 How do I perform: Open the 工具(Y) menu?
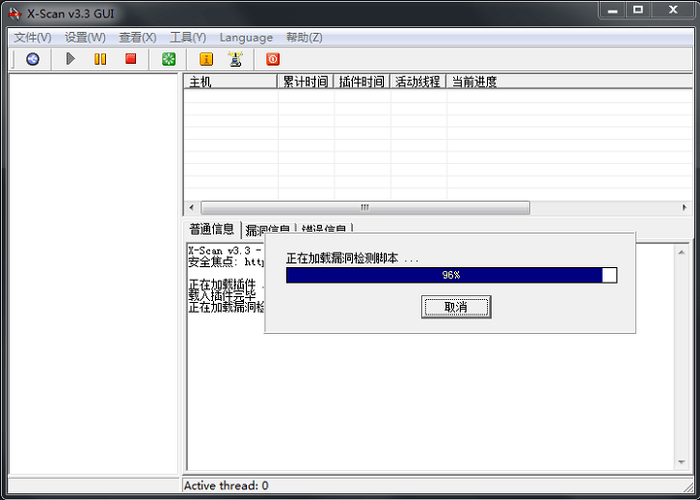[x=188, y=37]
